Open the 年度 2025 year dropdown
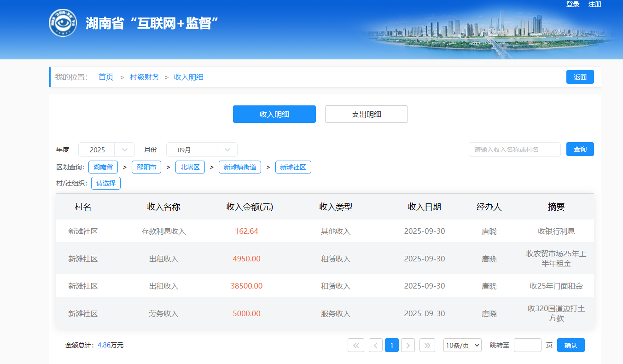The image size is (623, 364). 106,150
